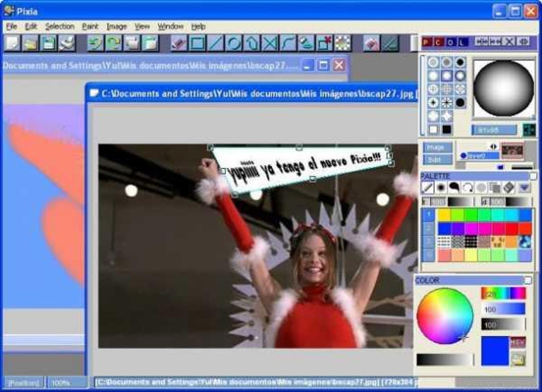Toggle the blue L panel button

(x=462, y=42)
